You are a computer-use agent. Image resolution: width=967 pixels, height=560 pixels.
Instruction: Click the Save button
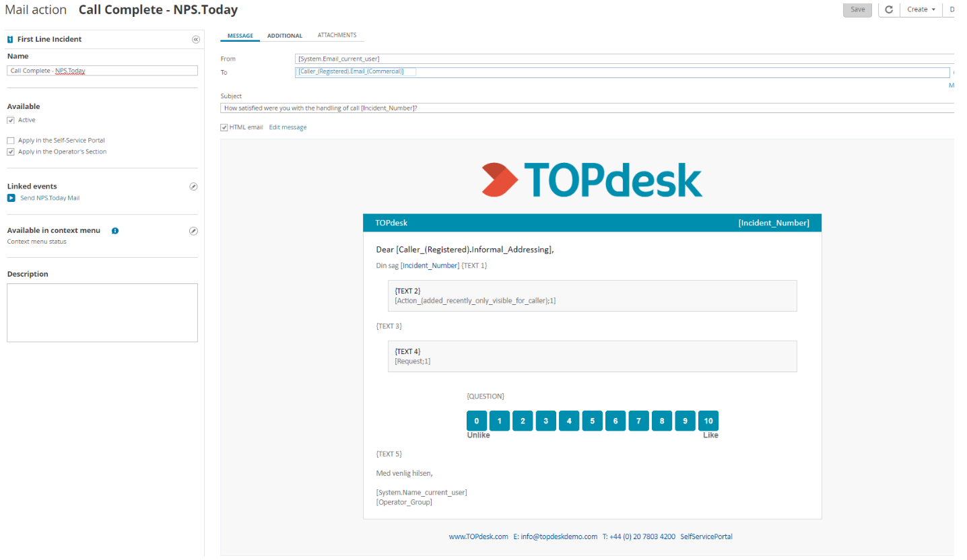click(857, 9)
